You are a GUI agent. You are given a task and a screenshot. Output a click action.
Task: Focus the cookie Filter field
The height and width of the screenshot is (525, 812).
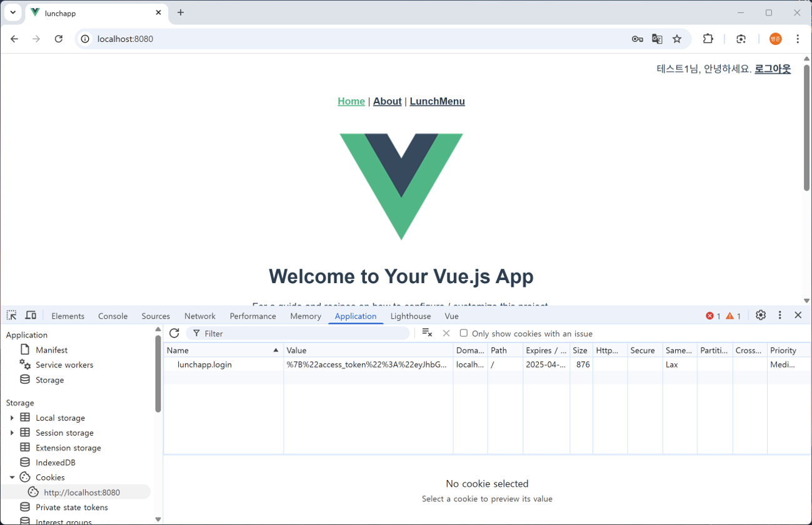point(298,334)
